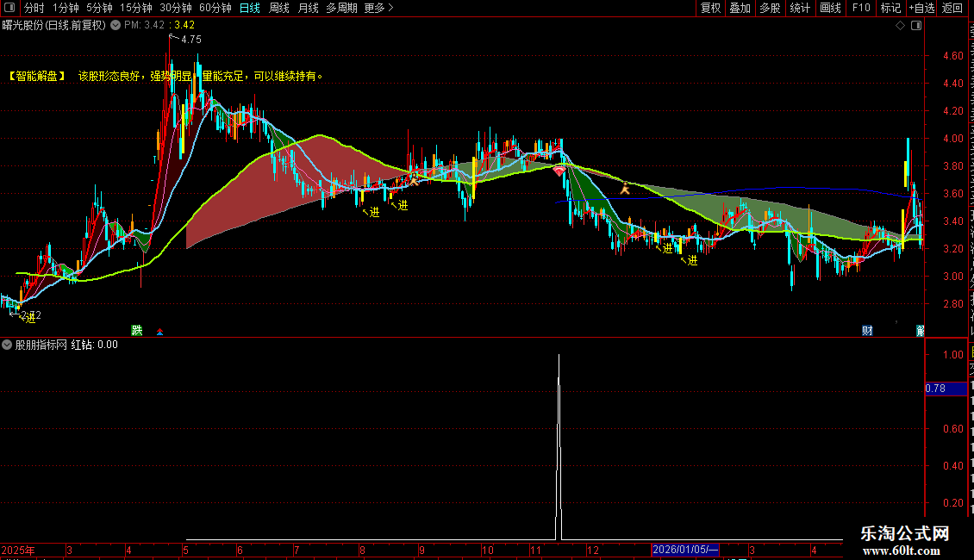Viewport: 974px width, 560px height.
Task: Click the 返回 back button
Action: pos(952,8)
